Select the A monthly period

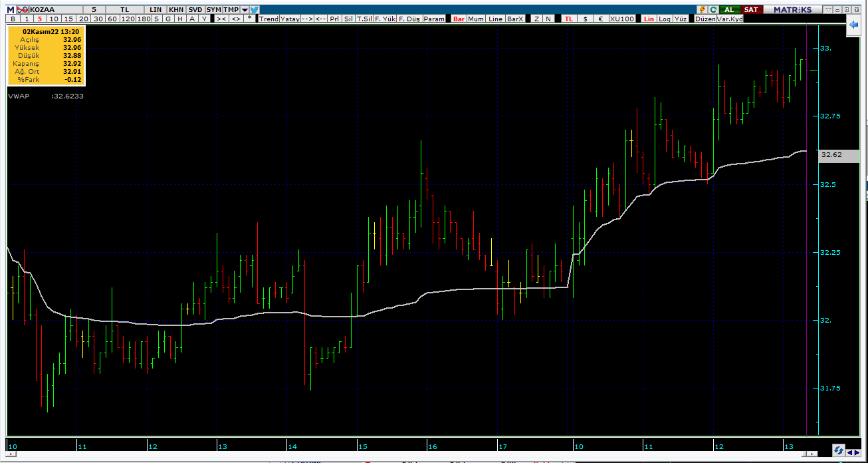tap(191, 19)
